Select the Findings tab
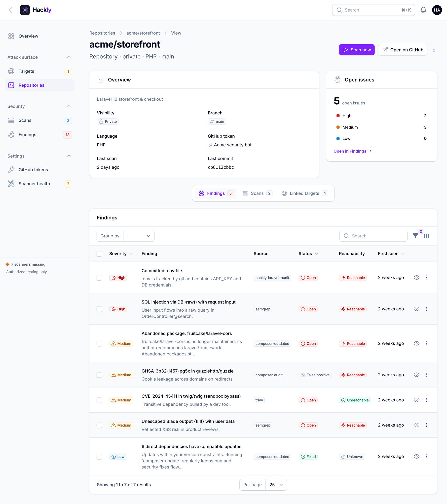 pyautogui.click(x=216, y=193)
